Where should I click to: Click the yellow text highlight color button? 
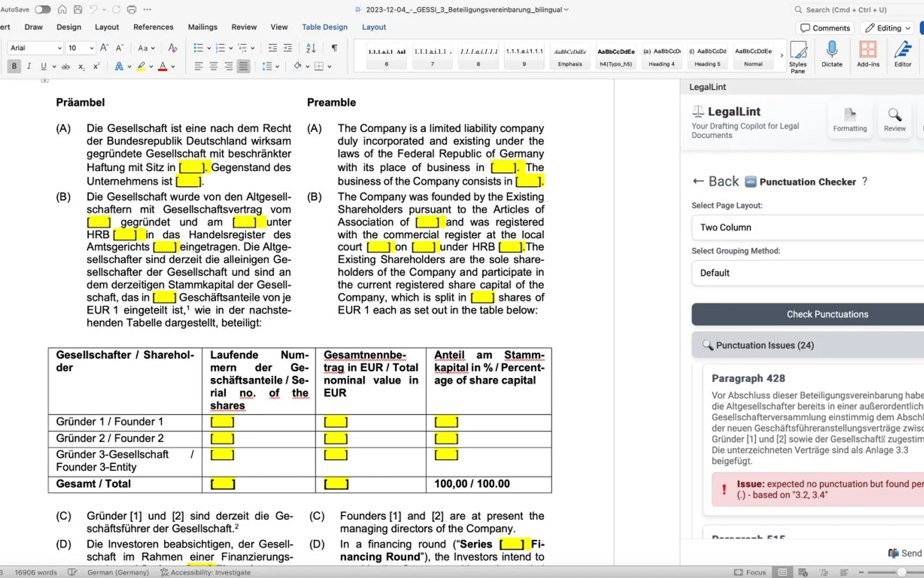coord(141,66)
